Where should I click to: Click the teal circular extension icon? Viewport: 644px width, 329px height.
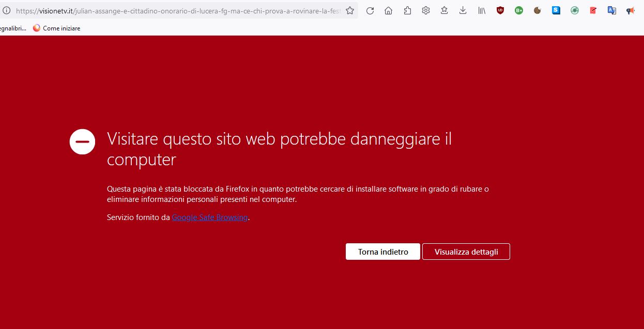[575, 10]
